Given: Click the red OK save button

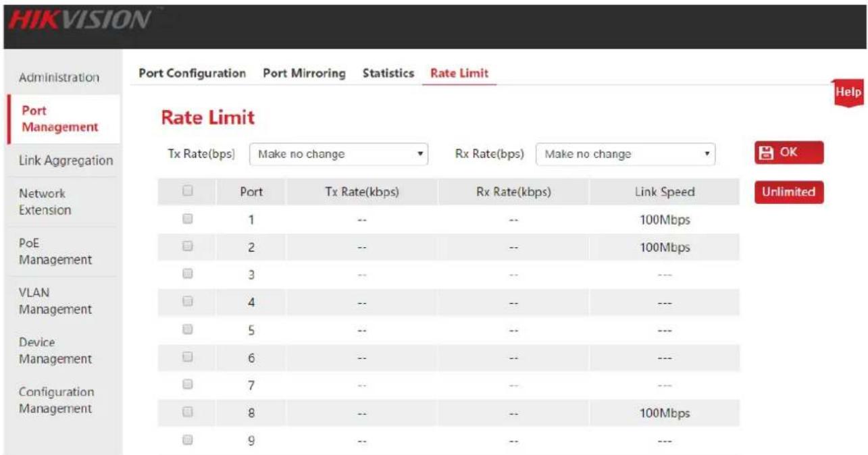Looking at the screenshot, I should click(x=789, y=153).
